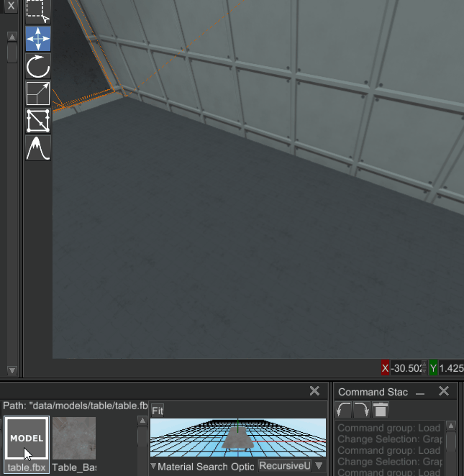Select first 'Change Selection: Grap' entry
464x476 pixels.
pos(389,439)
